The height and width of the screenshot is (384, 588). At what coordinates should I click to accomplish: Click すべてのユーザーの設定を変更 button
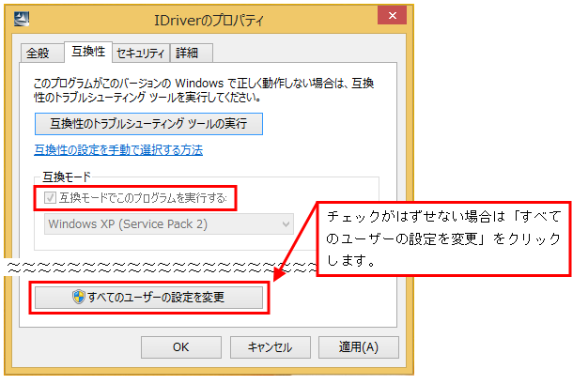(148, 298)
